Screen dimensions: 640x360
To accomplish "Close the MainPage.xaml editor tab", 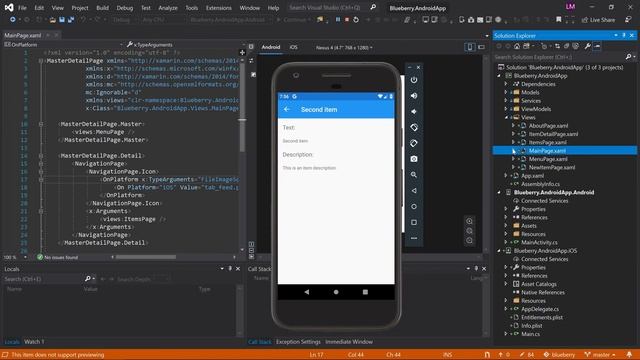I will coord(56,36).
